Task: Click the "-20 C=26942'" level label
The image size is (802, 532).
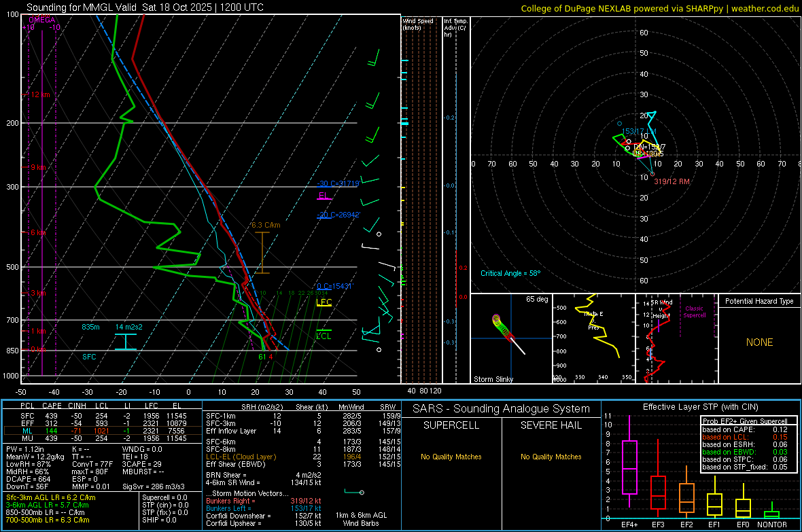Action: click(338, 215)
